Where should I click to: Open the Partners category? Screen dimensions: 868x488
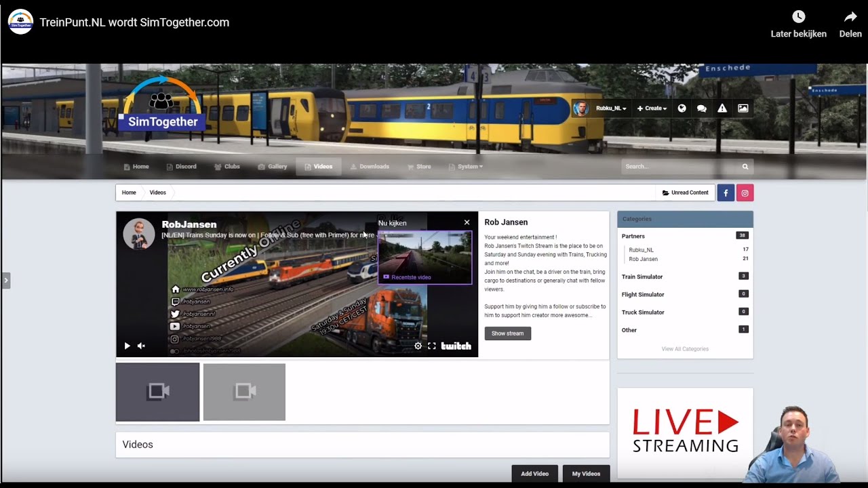[x=633, y=236]
